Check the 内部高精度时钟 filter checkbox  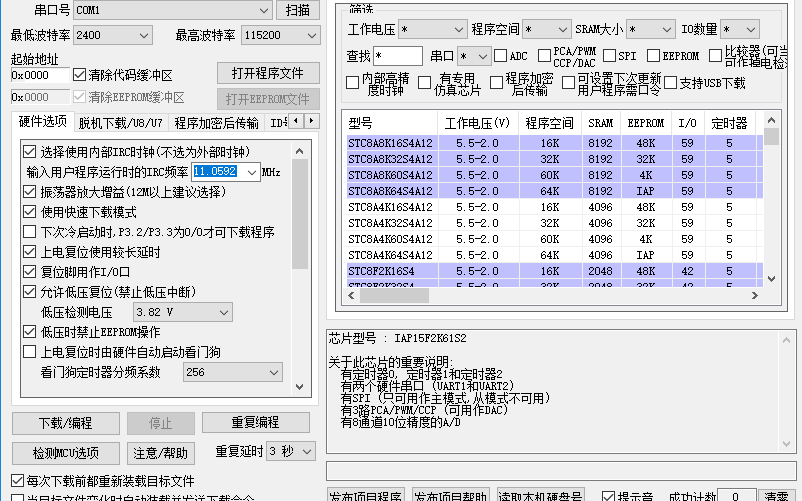352,82
